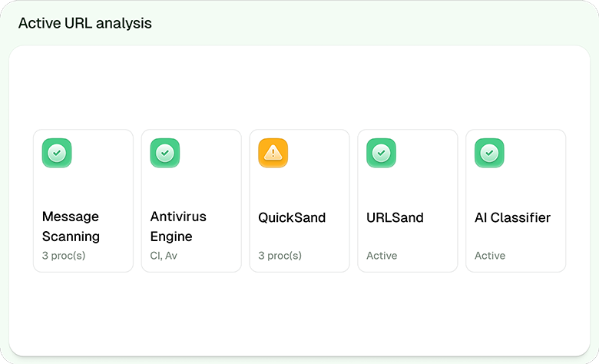The image size is (599, 364).
Task: Click the Message Scanning green check icon
Action: pos(57,154)
